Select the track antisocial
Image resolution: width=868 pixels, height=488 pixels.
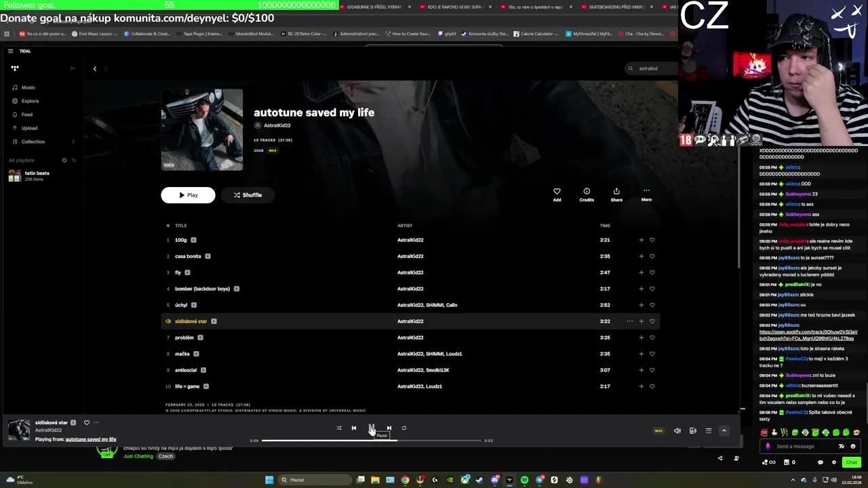186,370
